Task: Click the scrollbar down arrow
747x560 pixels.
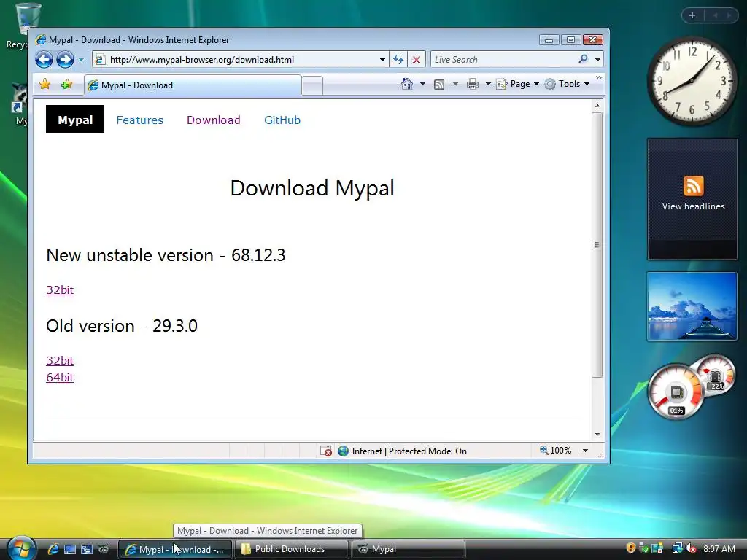Action: pyautogui.click(x=597, y=435)
